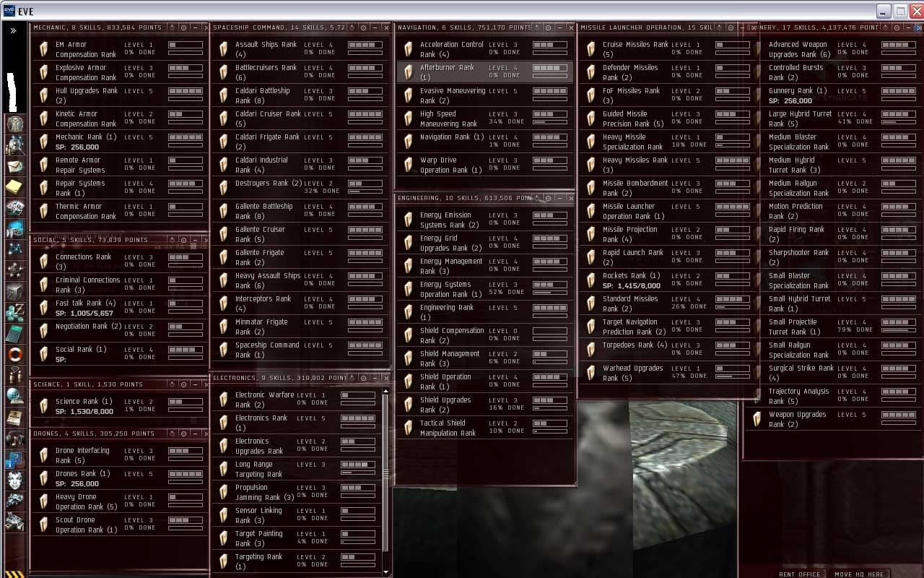The width and height of the screenshot is (924, 578).
Task: Select the Heavy Assault Ships skill row
Action: tap(300, 280)
